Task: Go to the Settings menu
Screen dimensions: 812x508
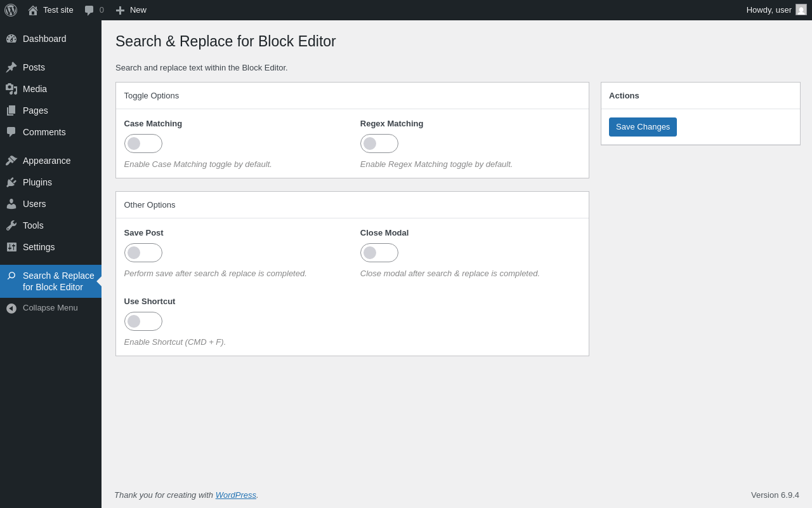Action: pos(51,247)
